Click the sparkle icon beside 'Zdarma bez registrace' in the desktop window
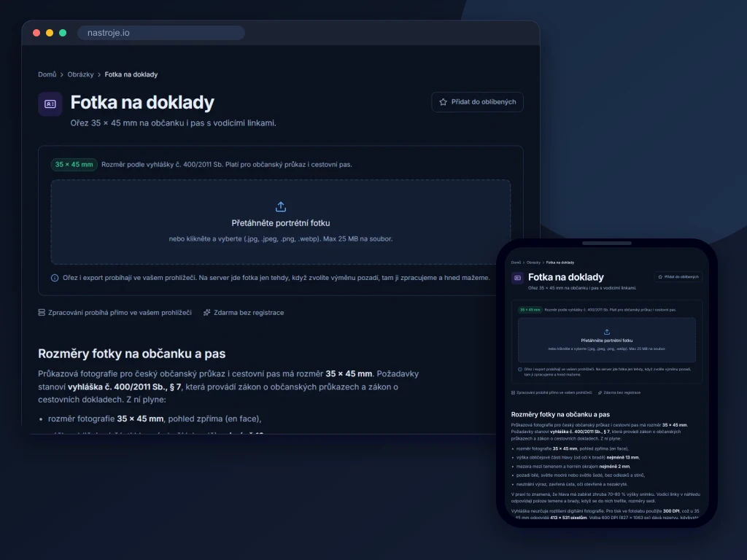This screenshot has height=560, width=747. pos(206,312)
